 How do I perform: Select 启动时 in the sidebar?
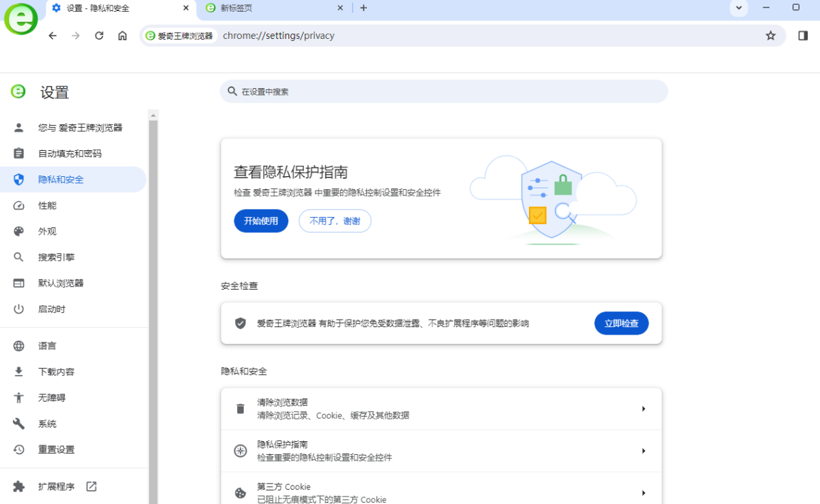(x=47, y=309)
